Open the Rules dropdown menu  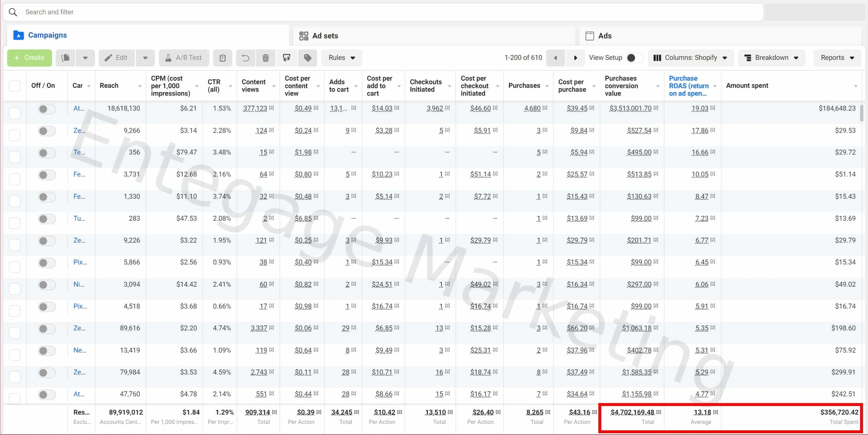coord(341,58)
